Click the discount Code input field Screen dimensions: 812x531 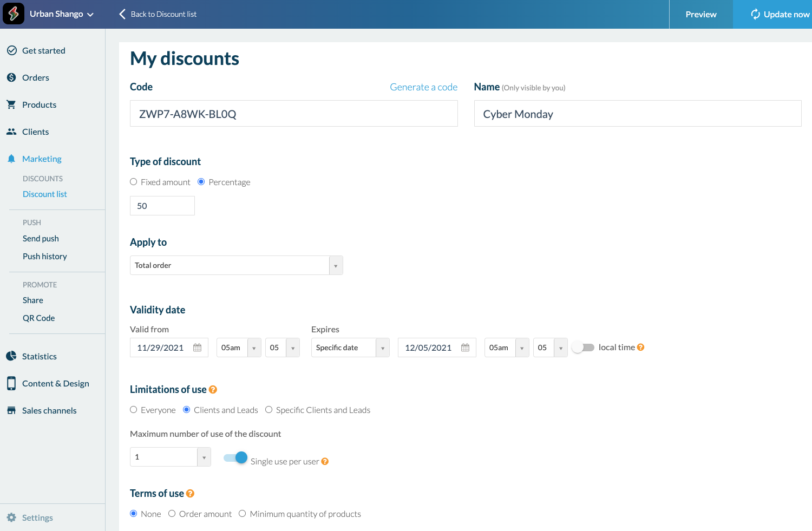point(293,114)
